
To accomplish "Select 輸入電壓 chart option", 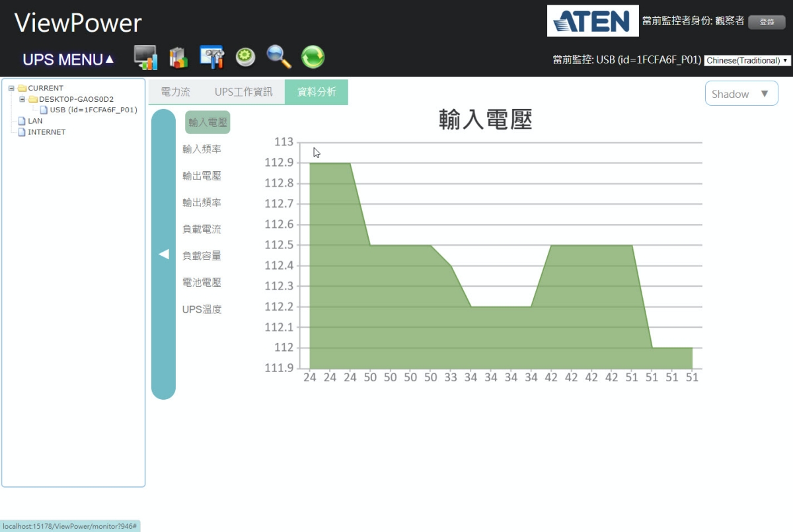I will click(x=208, y=122).
